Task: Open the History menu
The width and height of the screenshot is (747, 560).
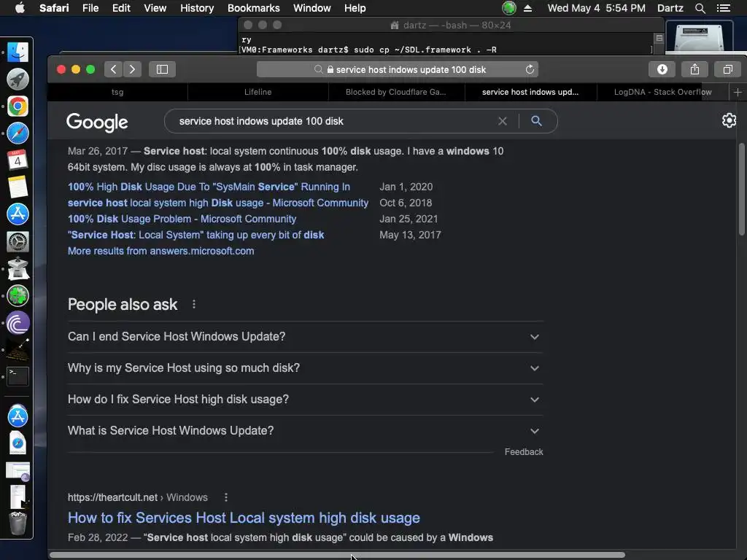Action: 197,8
